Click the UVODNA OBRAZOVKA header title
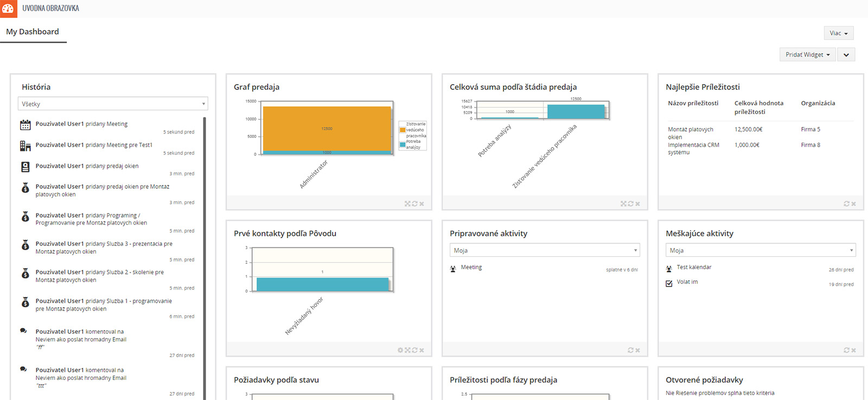This screenshot has height=400, width=868. pos(50,8)
